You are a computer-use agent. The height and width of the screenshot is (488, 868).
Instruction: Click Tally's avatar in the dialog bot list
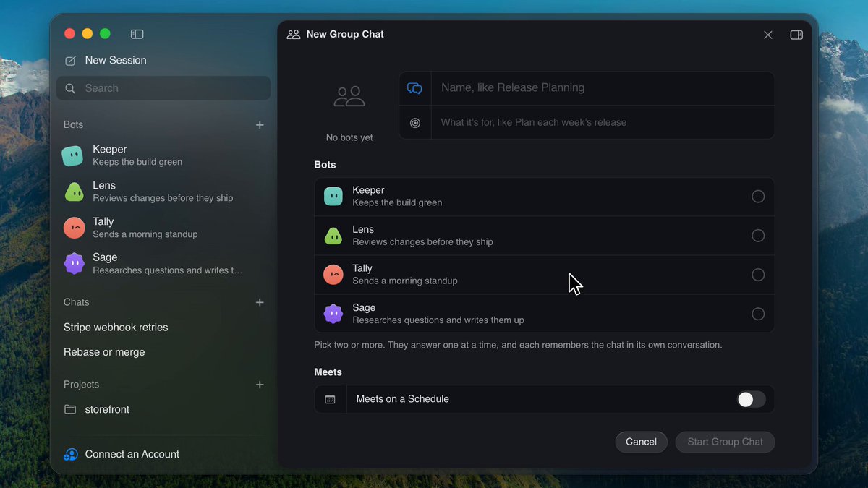pyautogui.click(x=333, y=275)
